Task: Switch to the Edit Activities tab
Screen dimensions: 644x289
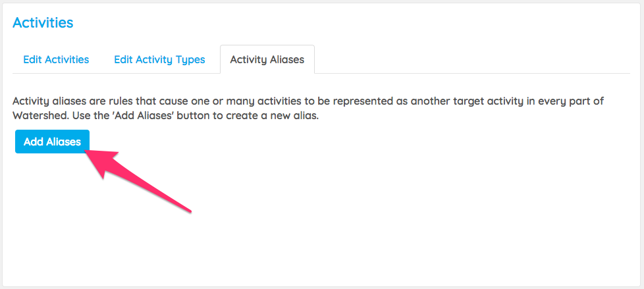Action: [56, 59]
